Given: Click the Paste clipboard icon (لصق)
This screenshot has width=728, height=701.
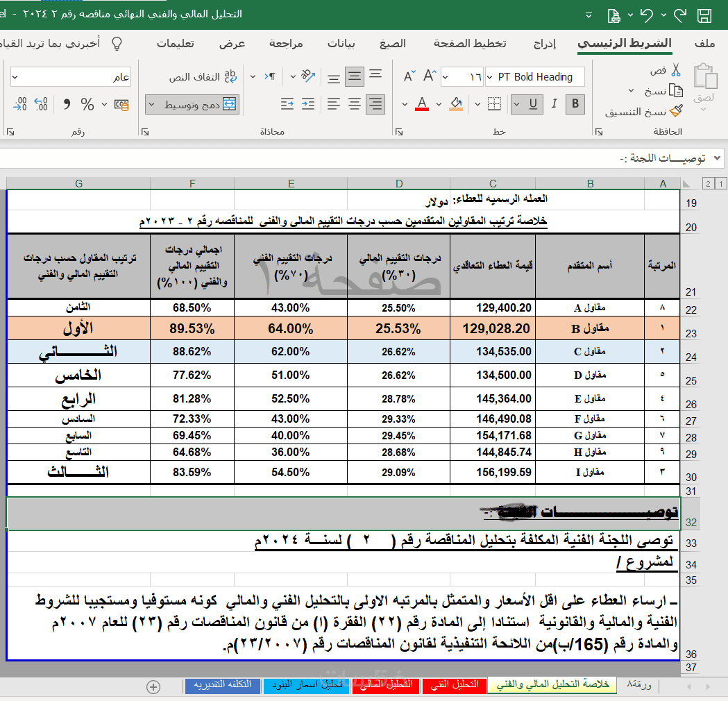Looking at the screenshot, I should click(x=705, y=76).
